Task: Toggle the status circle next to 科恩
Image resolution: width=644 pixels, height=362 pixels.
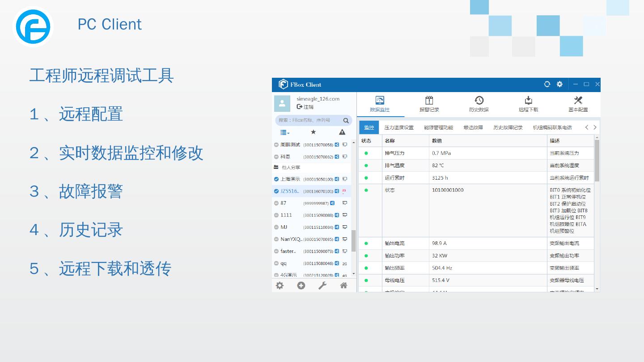Action: click(276, 157)
